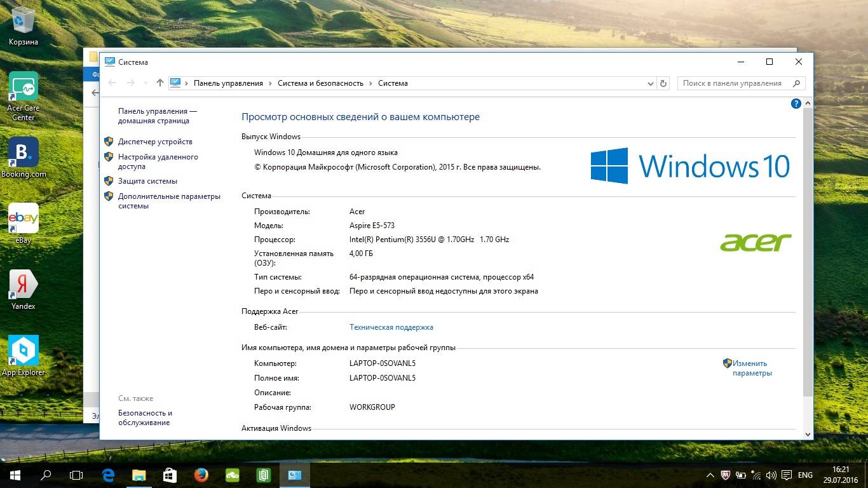Launch Microsoft Edge from the taskbar
The width and height of the screenshot is (868, 488).
(x=108, y=475)
